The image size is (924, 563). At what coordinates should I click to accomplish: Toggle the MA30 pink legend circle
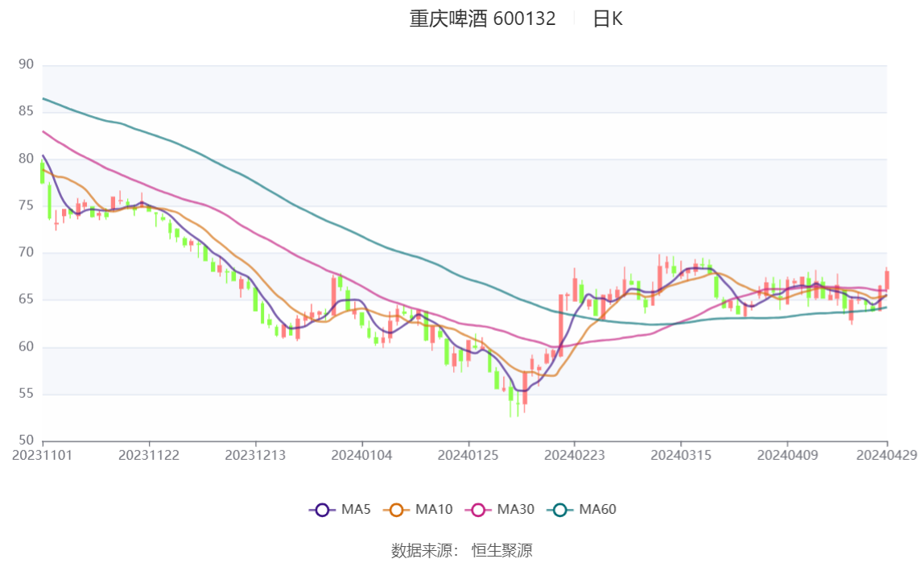click(478, 510)
